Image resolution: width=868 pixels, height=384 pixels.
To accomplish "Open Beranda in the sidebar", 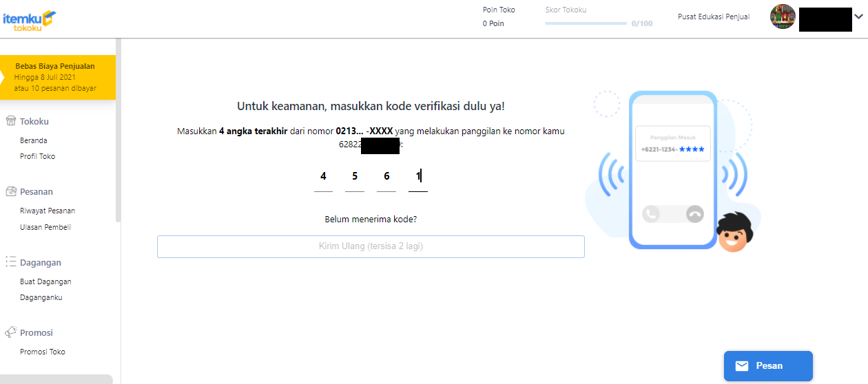I will [x=33, y=140].
